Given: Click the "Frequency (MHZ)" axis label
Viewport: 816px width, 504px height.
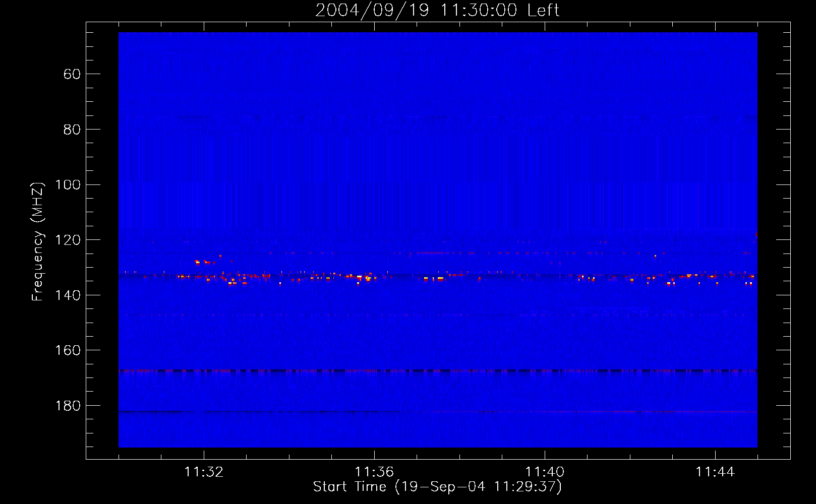Looking at the screenshot, I should (38, 241).
